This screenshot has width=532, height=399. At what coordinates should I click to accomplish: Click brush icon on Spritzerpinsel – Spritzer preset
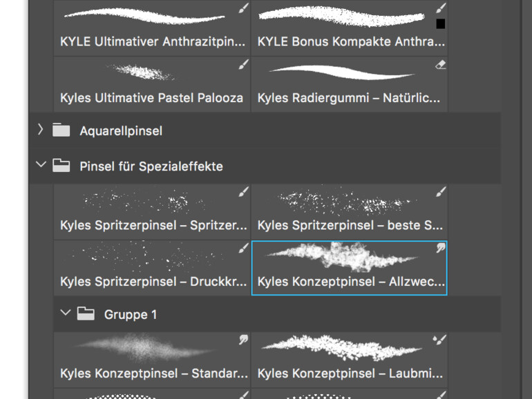(243, 191)
